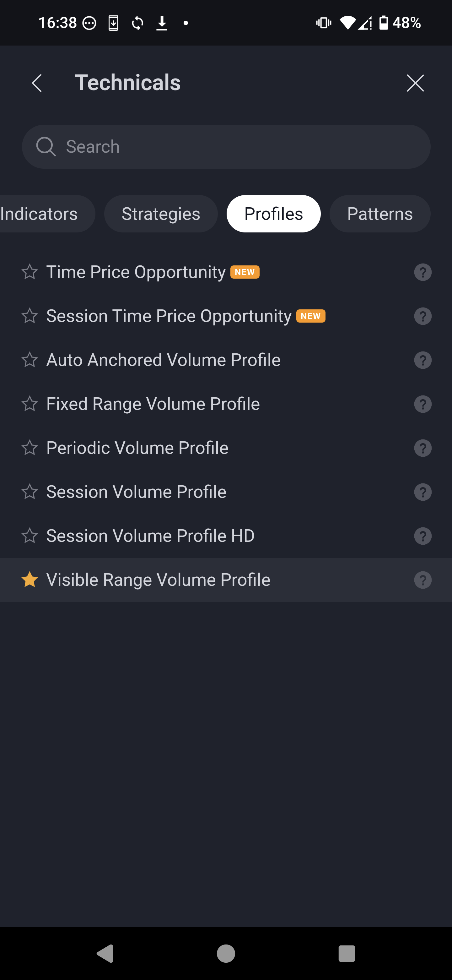Favorite Time Price Opportunity with its star
The height and width of the screenshot is (980, 452).
click(30, 272)
